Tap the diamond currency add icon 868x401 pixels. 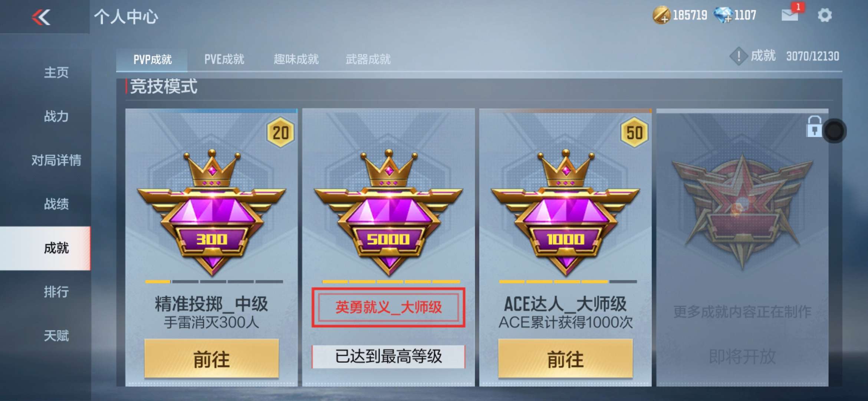[723, 15]
